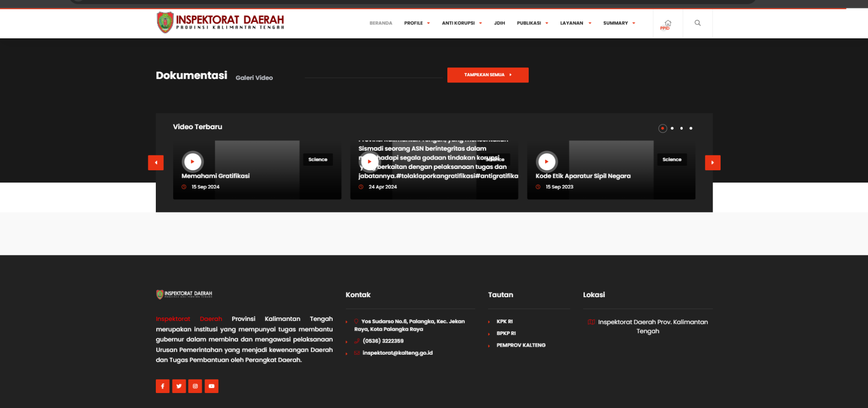Image resolution: width=868 pixels, height=408 pixels.
Task: Select the second carousel pagination dot
Action: (x=672, y=128)
